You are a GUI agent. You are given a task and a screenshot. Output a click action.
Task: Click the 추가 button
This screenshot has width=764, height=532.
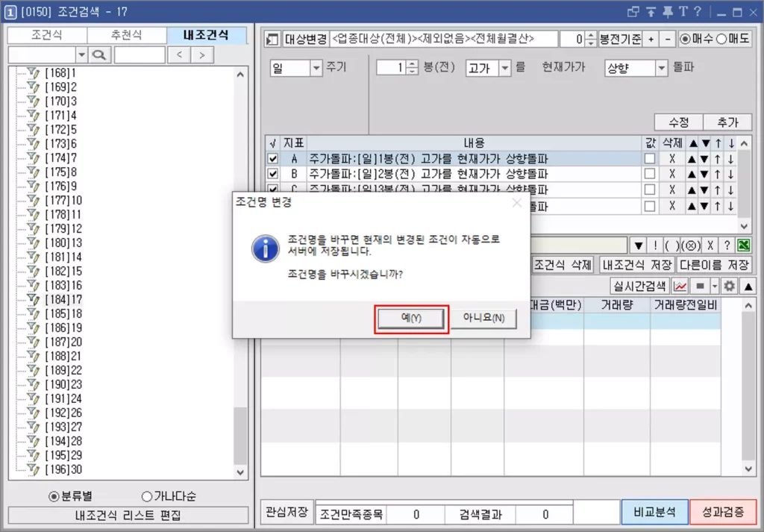click(727, 122)
